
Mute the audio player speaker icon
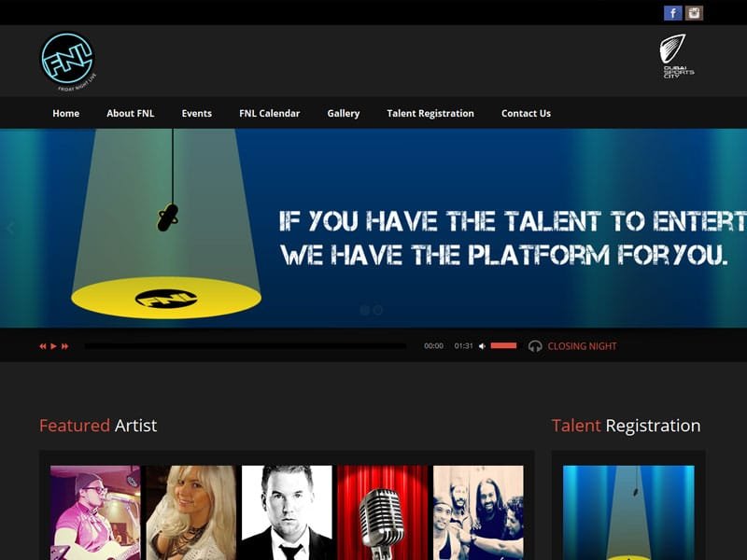tap(482, 346)
